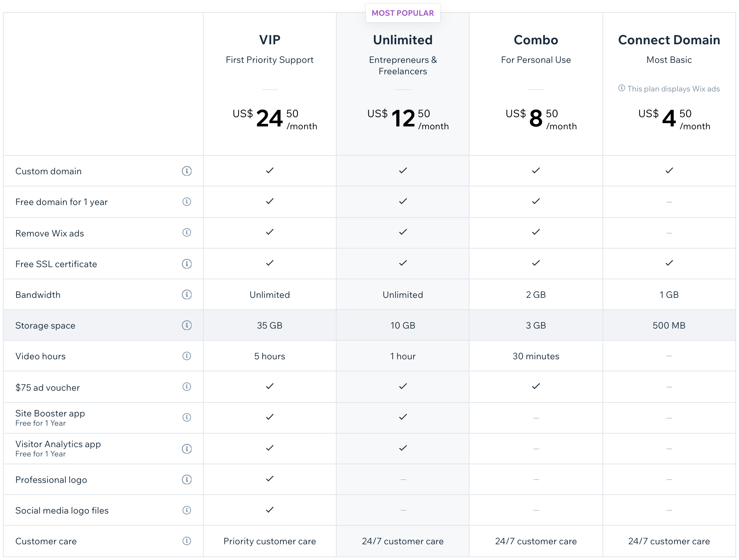Click the Site Booster app info icon
739x560 pixels.
coord(187,417)
